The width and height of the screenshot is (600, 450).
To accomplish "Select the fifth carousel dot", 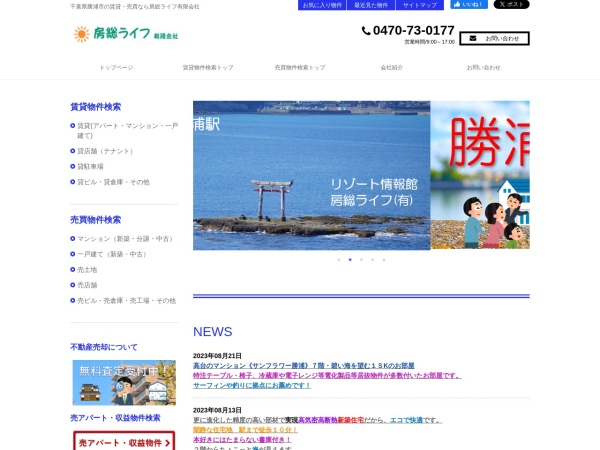I will pyautogui.click(x=384, y=259).
